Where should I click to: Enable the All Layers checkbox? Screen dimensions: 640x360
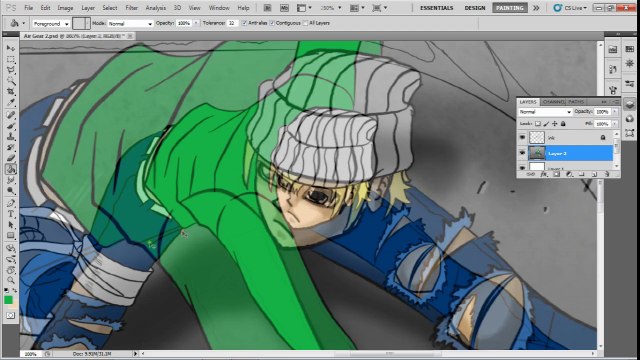pos(305,23)
